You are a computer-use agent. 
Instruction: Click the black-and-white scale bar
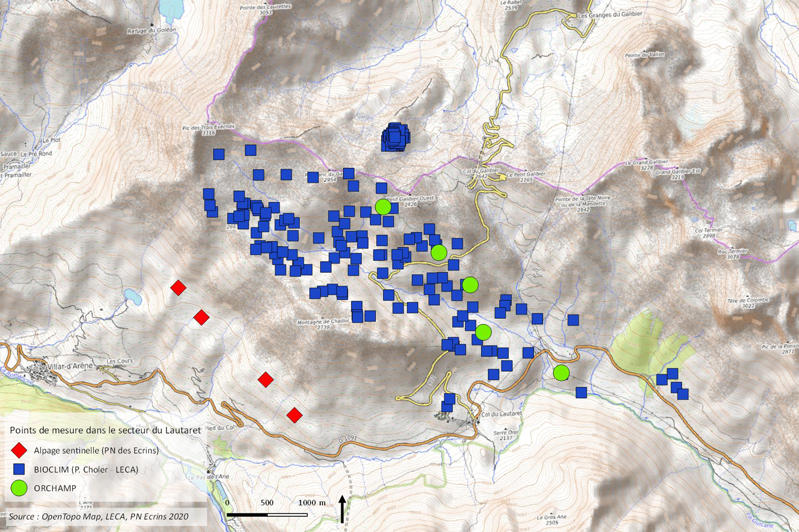pos(267,515)
